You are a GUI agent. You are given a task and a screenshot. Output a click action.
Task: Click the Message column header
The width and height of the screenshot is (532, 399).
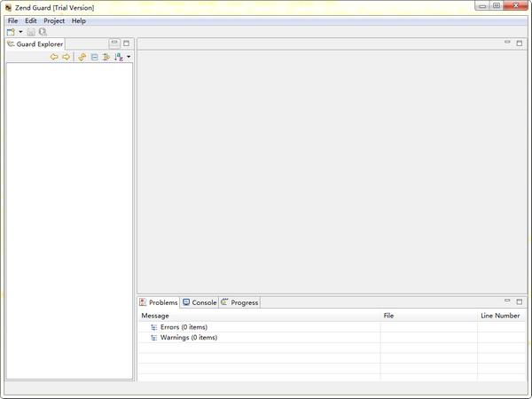(155, 316)
